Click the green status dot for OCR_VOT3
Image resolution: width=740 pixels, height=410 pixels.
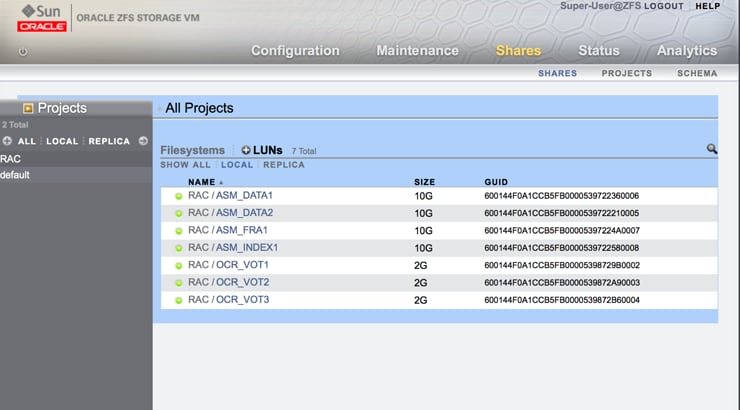click(x=178, y=300)
